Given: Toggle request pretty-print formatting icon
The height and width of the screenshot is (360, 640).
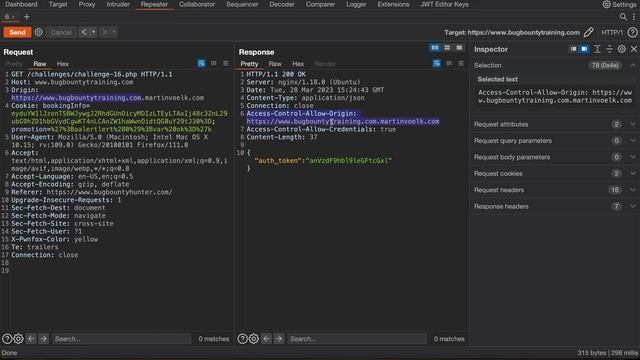Looking at the screenshot, I should coord(201,63).
